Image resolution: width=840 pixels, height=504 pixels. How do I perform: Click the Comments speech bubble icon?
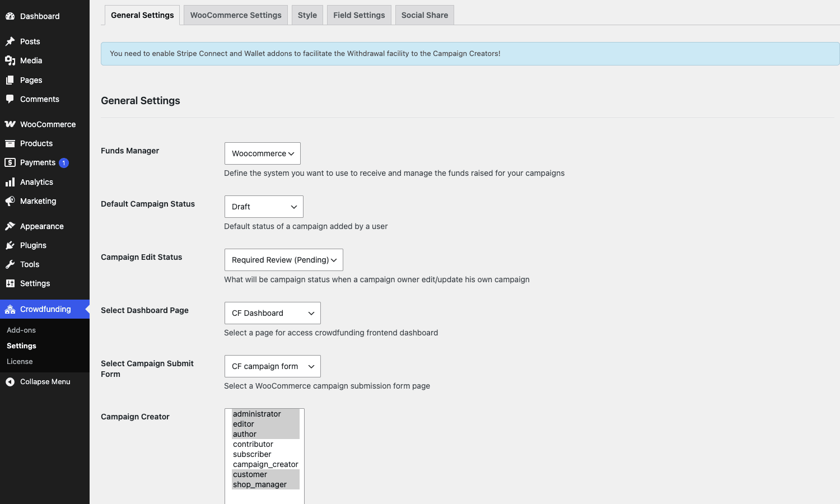pos(10,99)
